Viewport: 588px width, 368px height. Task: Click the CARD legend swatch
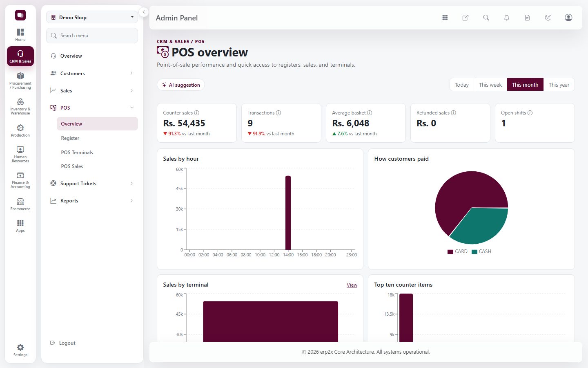(x=450, y=252)
